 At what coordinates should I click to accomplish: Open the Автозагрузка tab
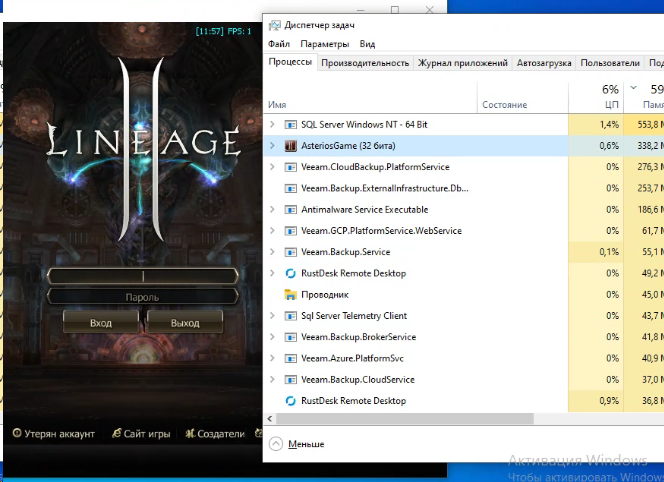[544, 63]
